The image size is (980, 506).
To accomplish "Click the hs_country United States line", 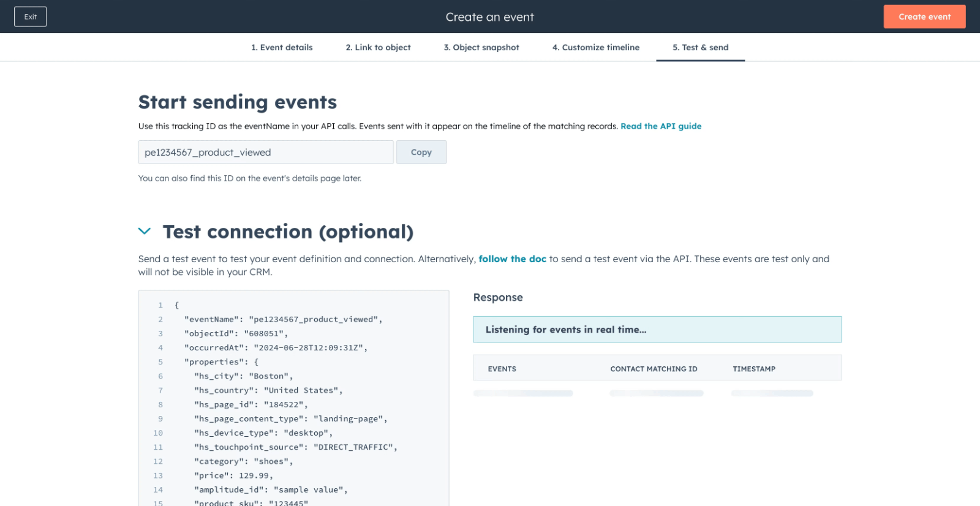I will coord(268,390).
